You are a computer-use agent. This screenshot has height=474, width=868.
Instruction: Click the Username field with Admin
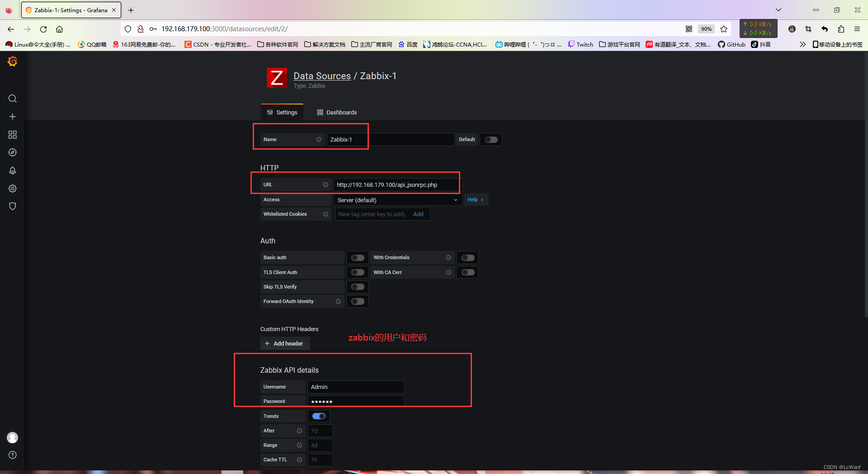pos(356,387)
